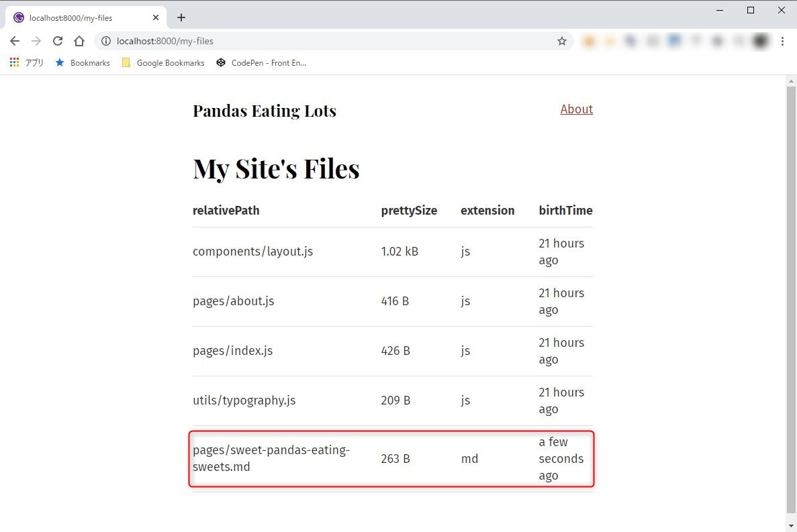Bookmark this page with the star icon
The height and width of the screenshot is (532, 797).
pos(562,41)
